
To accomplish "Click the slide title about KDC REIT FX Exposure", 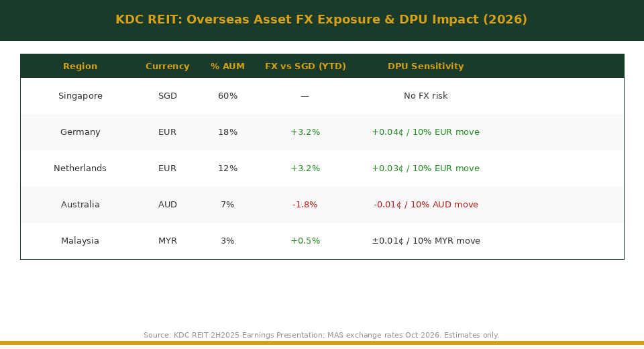I will [x=321, y=19].
